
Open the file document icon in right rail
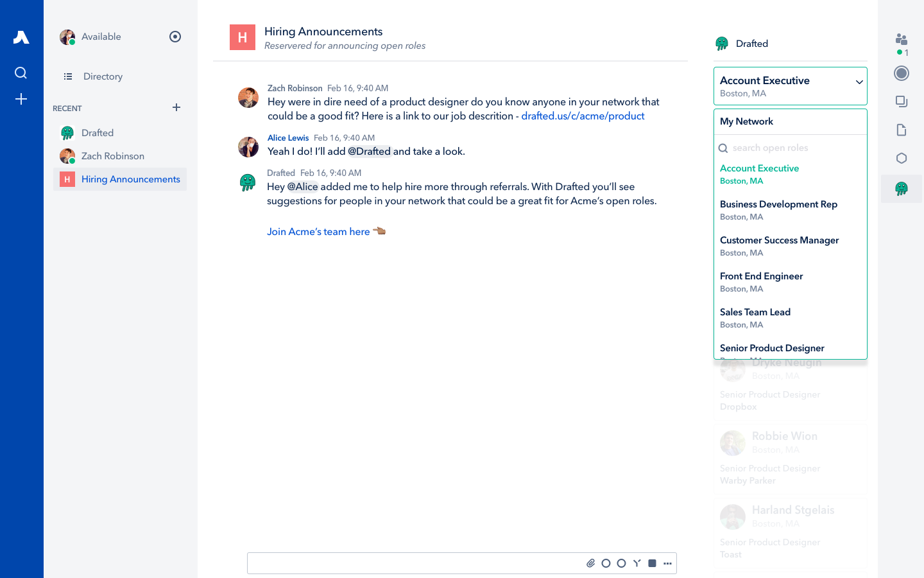tap(902, 130)
